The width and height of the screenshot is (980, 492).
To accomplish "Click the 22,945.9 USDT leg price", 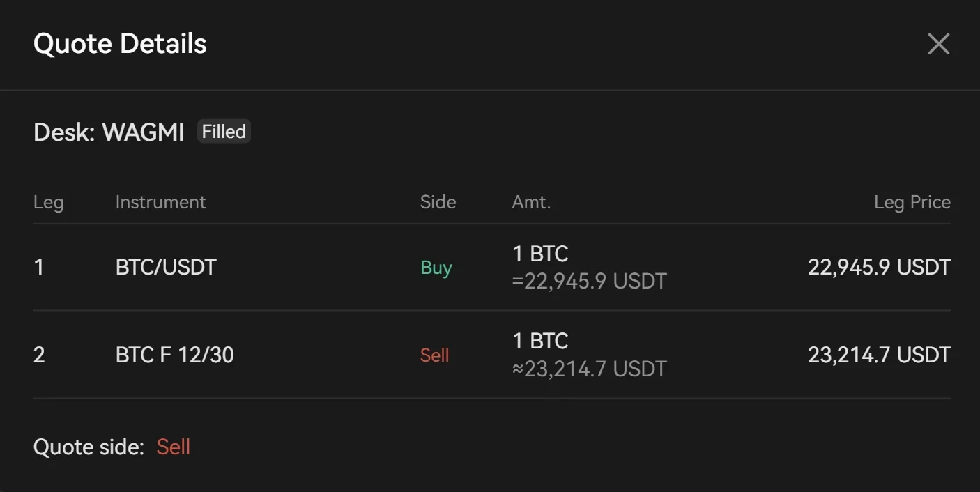I will click(878, 267).
